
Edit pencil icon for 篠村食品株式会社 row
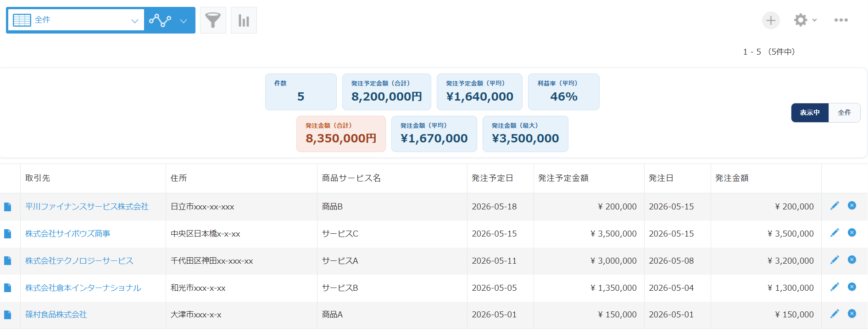coord(835,314)
